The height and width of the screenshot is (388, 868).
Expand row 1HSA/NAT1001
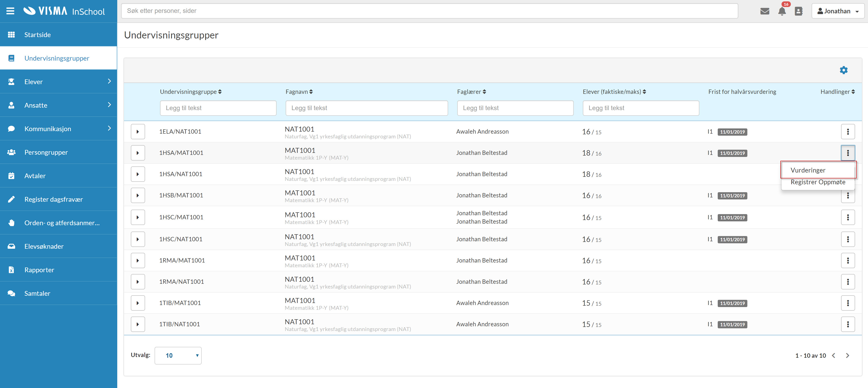[138, 174]
